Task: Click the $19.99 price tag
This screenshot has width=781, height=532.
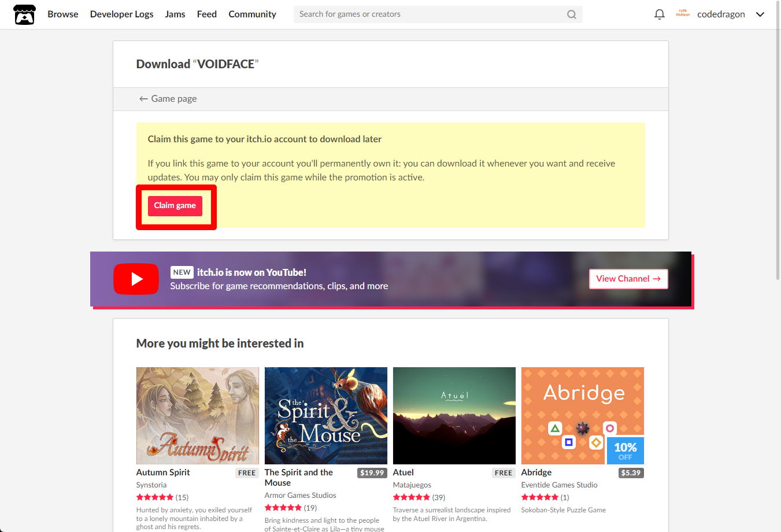Action: tap(372, 473)
